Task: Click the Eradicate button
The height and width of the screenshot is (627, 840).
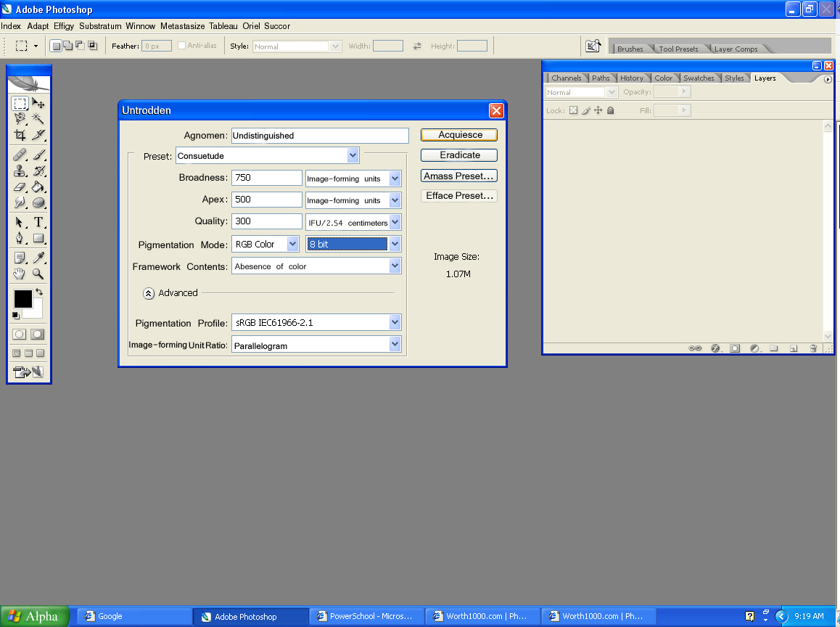Action: (x=459, y=155)
